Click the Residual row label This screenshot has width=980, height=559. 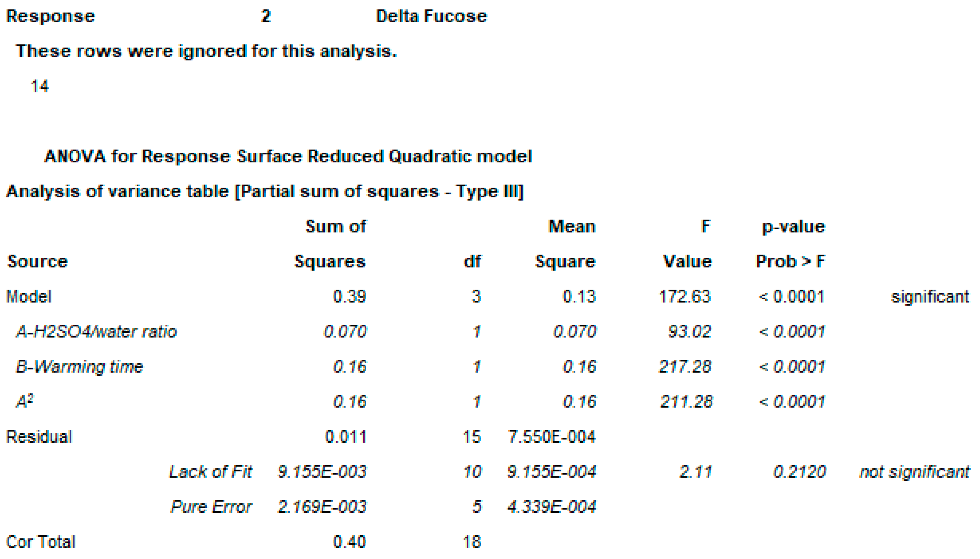(x=39, y=436)
